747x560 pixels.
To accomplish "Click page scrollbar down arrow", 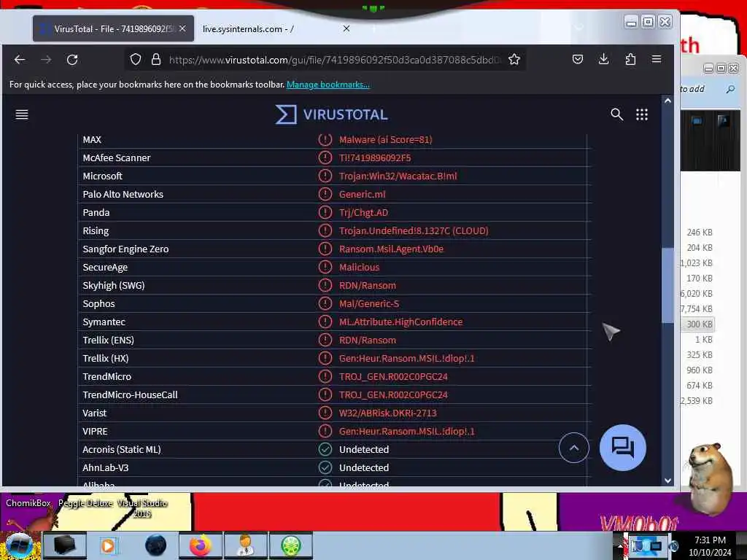I will click(x=667, y=481).
